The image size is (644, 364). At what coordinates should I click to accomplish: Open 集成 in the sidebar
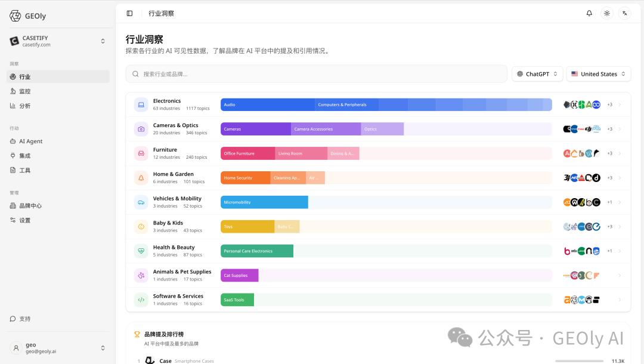[58, 156]
